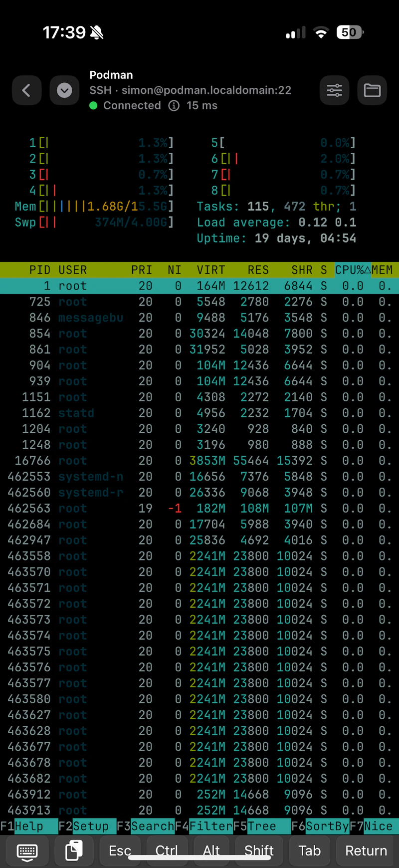Image resolution: width=399 pixels, height=868 pixels.
Task: Tap the Podman session title
Action: pos(111,75)
